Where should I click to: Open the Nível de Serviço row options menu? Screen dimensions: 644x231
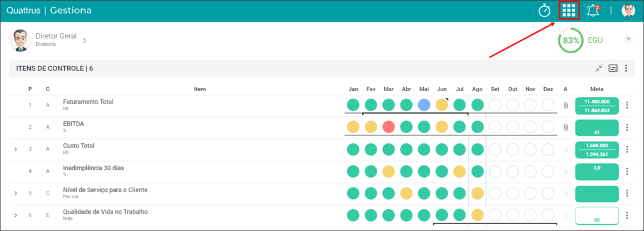pos(627,193)
